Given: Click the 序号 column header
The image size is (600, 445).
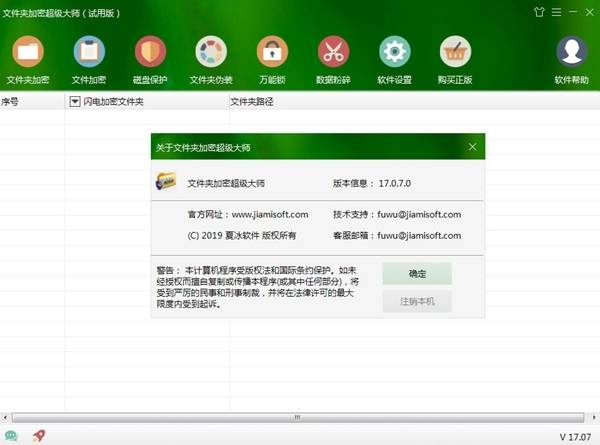Looking at the screenshot, I should (x=32, y=101).
